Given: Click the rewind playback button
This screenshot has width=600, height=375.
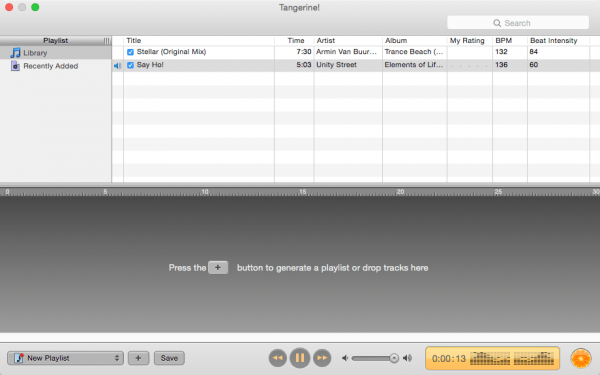Looking at the screenshot, I should (x=278, y=358).
